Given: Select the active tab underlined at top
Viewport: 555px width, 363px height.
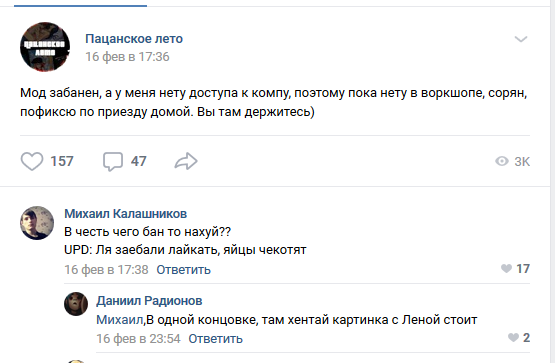Looking at the screenshot, I should (80, 4).
